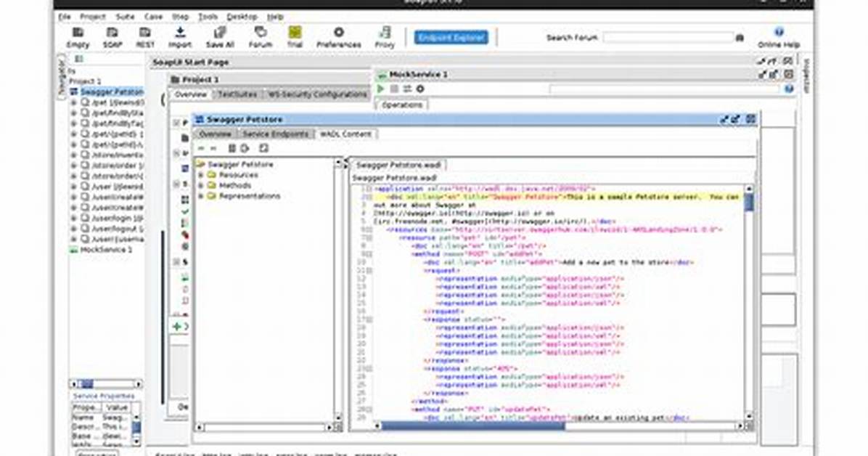Click the search icon beside Search Forum
868x456 pixels.
740,38
